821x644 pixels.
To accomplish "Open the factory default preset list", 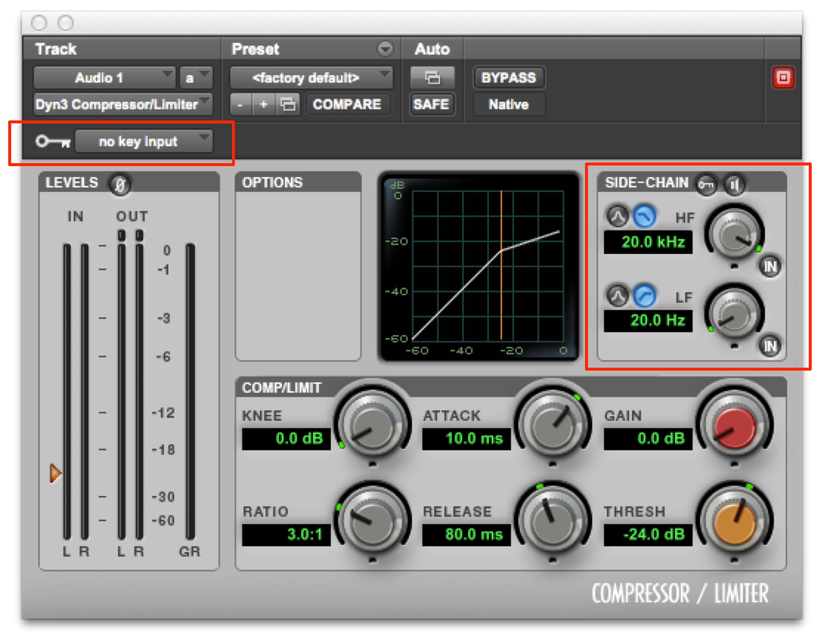I will point(311,78).
